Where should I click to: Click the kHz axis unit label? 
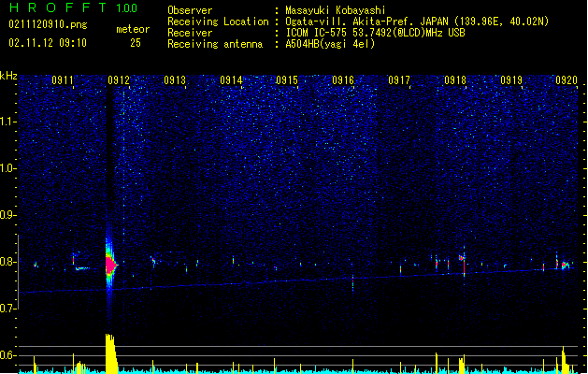8,76
